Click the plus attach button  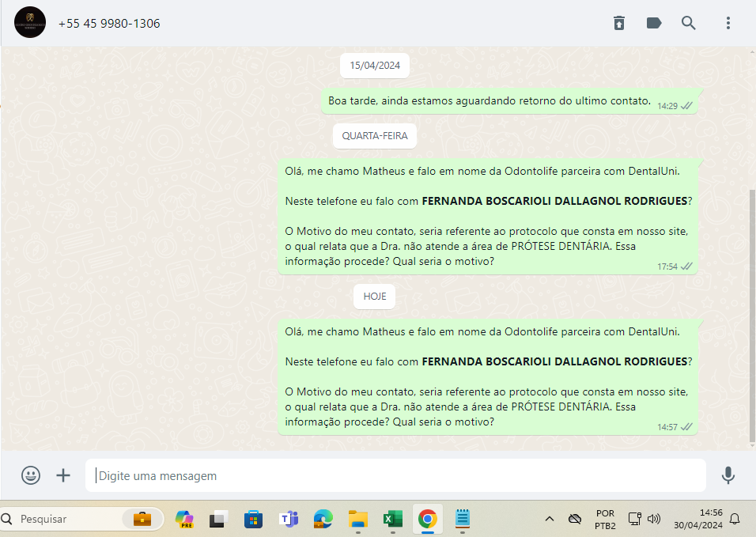click(x=63, y=475)
